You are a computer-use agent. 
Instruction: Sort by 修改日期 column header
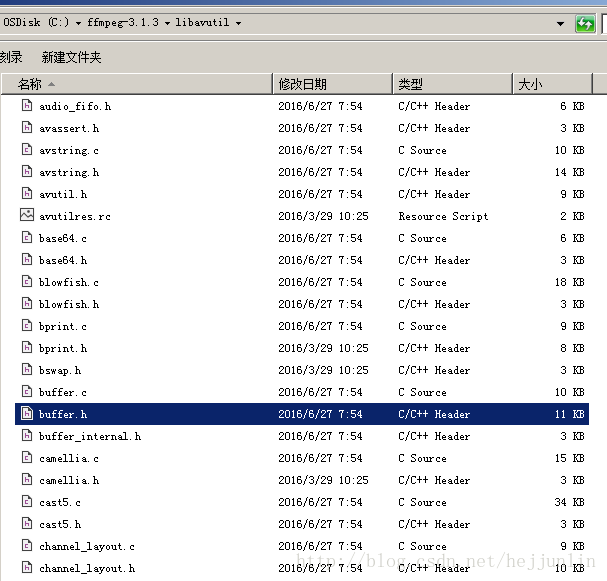pos(333,84)
